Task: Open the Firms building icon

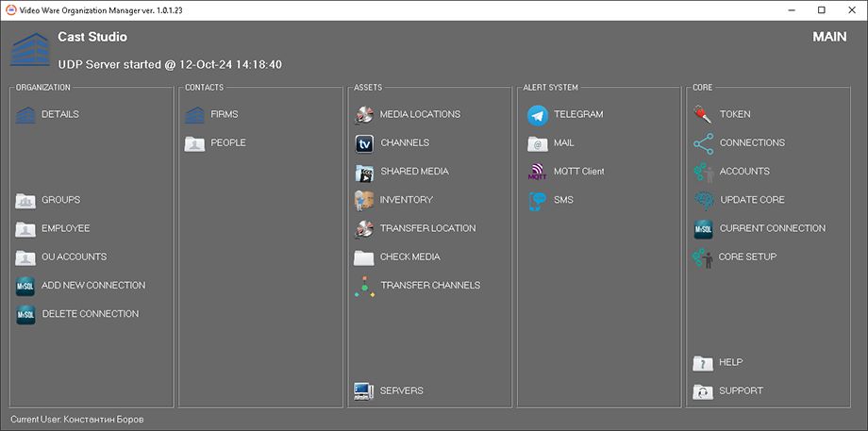Action: [x=194, y=114]
